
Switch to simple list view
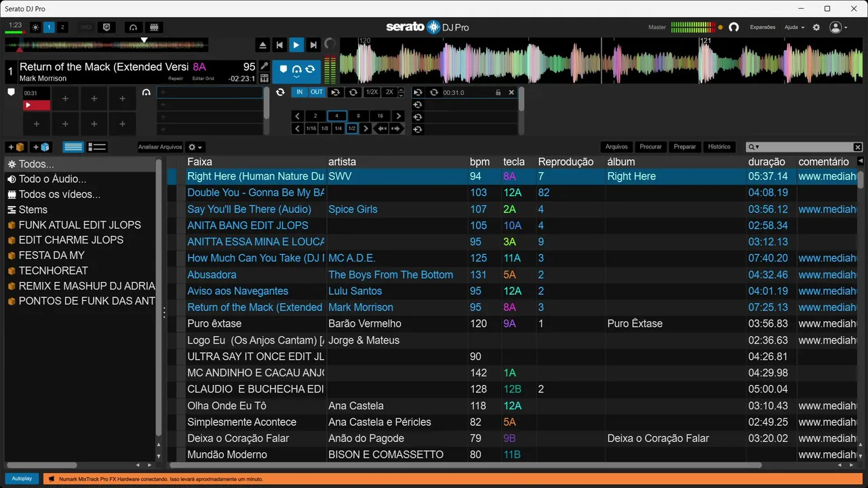coord(73,147)
